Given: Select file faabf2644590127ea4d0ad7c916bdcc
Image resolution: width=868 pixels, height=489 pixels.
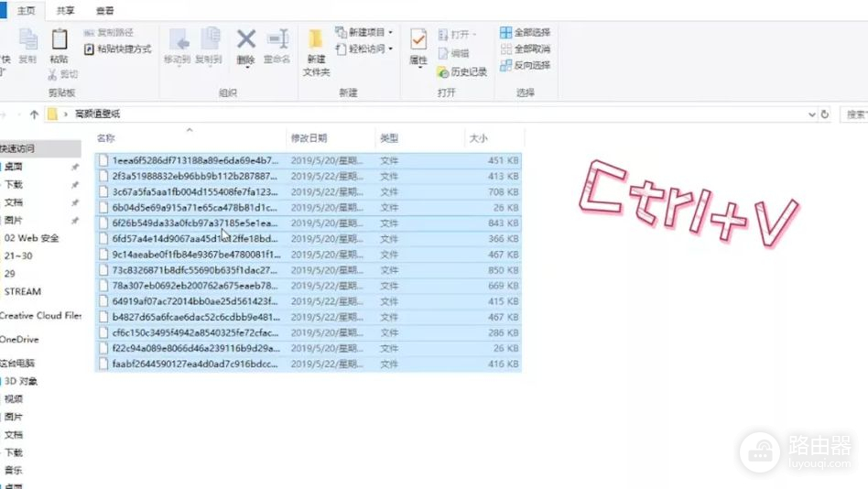Looking at the screenshot, I should [x=309, y=364].
